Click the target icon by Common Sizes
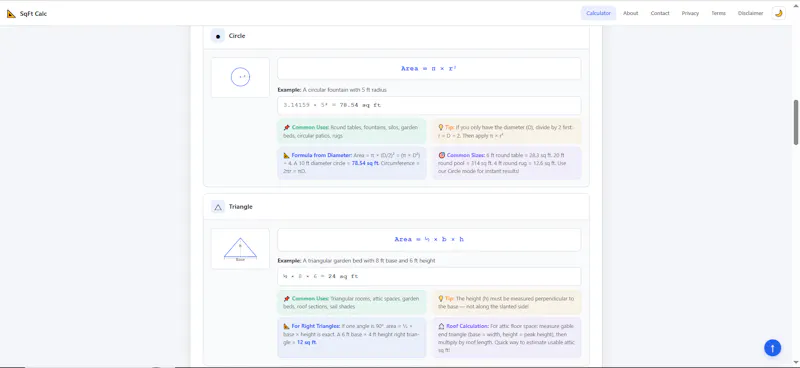Viewport: 800px width, 368px height. point(441,155)
